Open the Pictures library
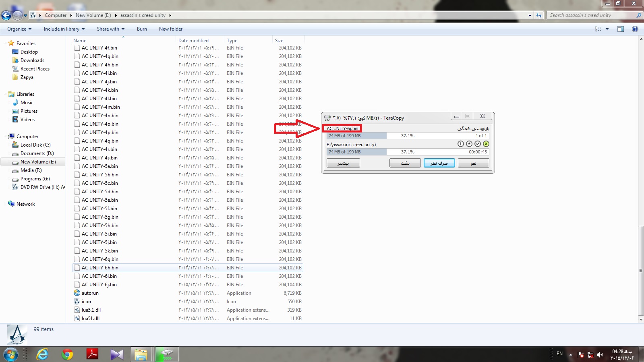644x362 pixels. coord(29,111)
